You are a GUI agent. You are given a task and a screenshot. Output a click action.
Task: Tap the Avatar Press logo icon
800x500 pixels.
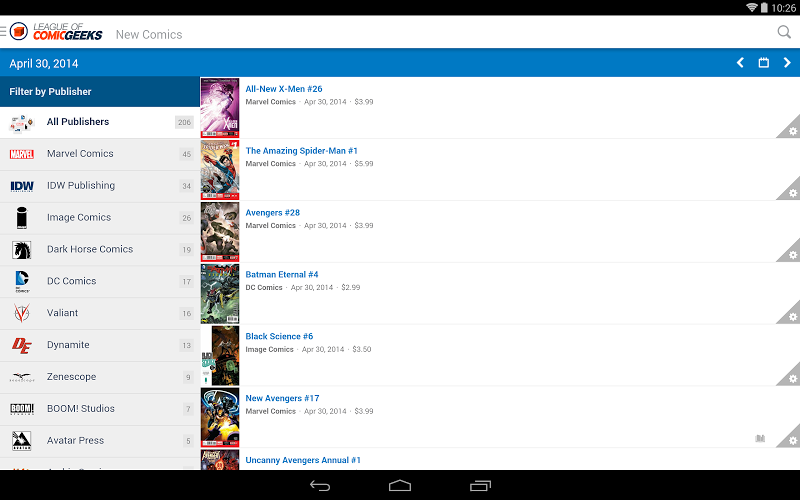(x=21, y=441)
